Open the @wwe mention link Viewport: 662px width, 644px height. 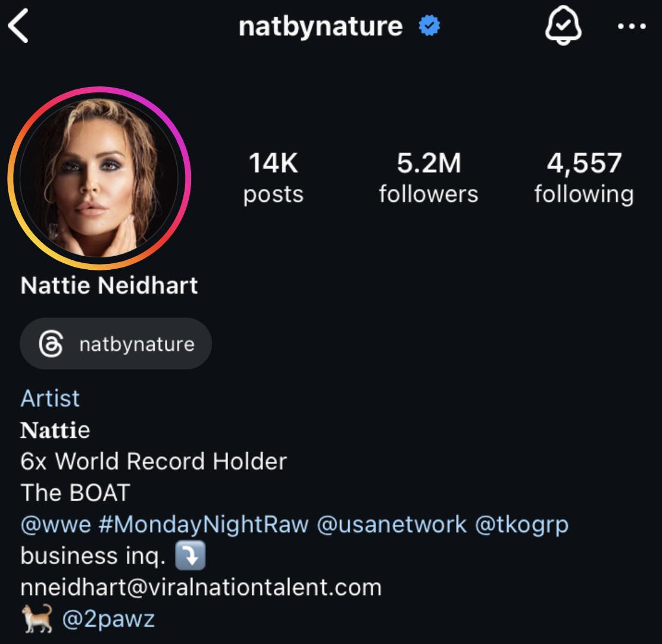click(56, 524)
